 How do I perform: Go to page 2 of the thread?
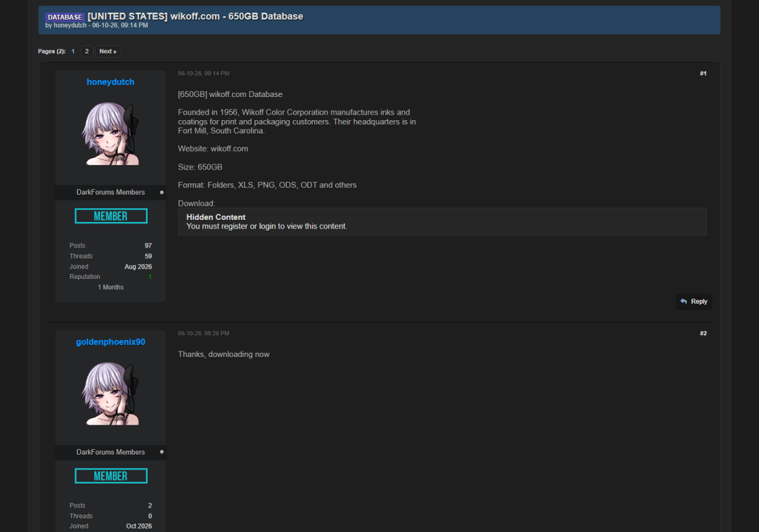point(86,51)
